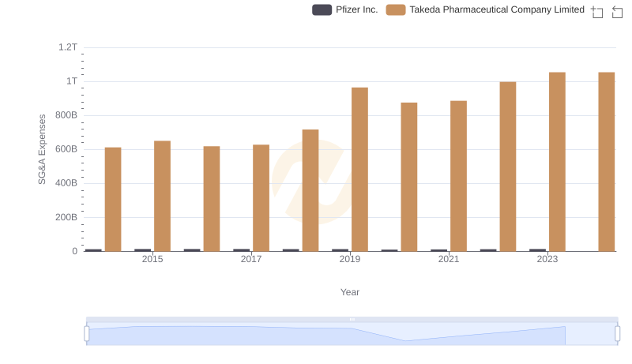
Task: Click the reset view icon at top right
Action: tap(618, 12)
